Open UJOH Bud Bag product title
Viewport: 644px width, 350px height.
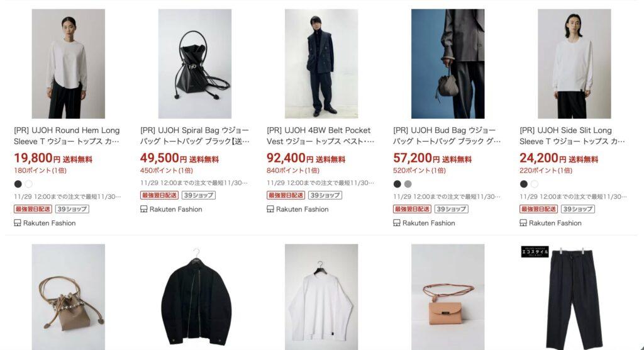pos(447,136)
